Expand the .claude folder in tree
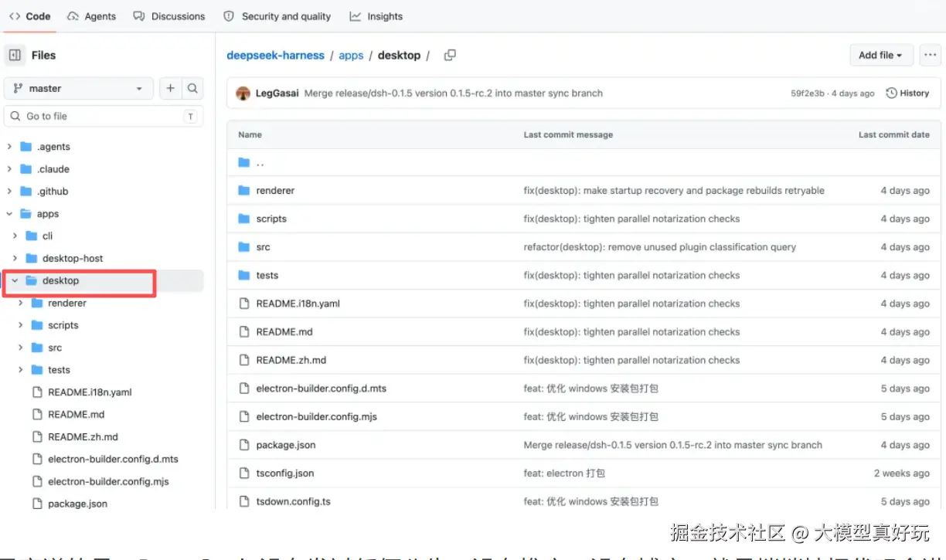Viewport: 946px width, 560px height. point(9,169)
